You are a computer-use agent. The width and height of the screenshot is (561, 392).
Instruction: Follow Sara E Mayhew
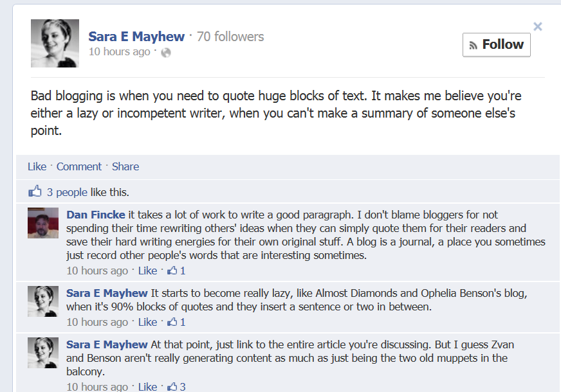pos(496,44)
